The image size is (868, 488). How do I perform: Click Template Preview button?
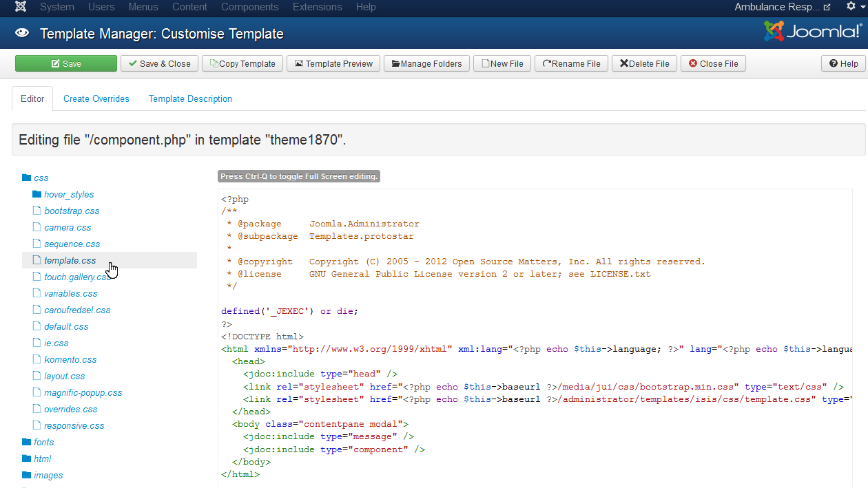[333, 63]
